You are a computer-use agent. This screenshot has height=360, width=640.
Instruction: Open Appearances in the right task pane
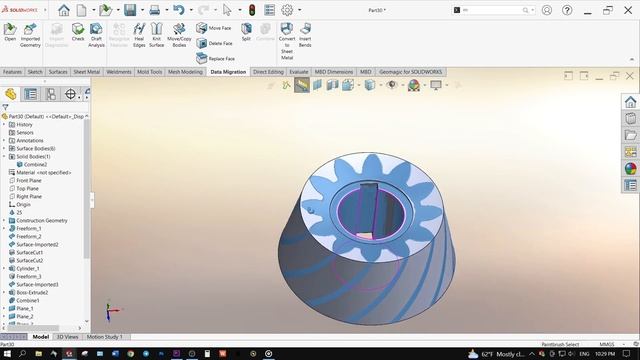[x=630, y=169]
